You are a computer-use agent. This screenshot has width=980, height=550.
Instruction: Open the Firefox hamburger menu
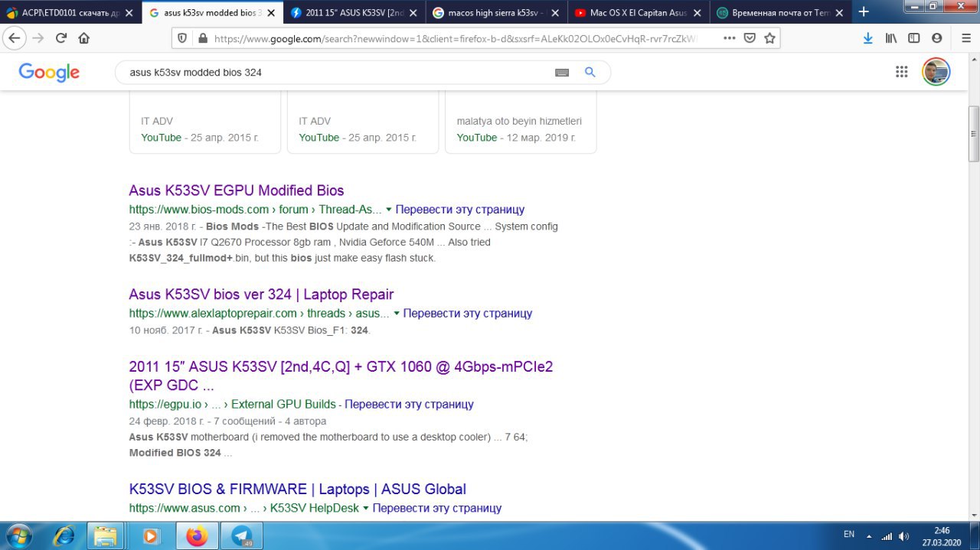coord(965,38)
